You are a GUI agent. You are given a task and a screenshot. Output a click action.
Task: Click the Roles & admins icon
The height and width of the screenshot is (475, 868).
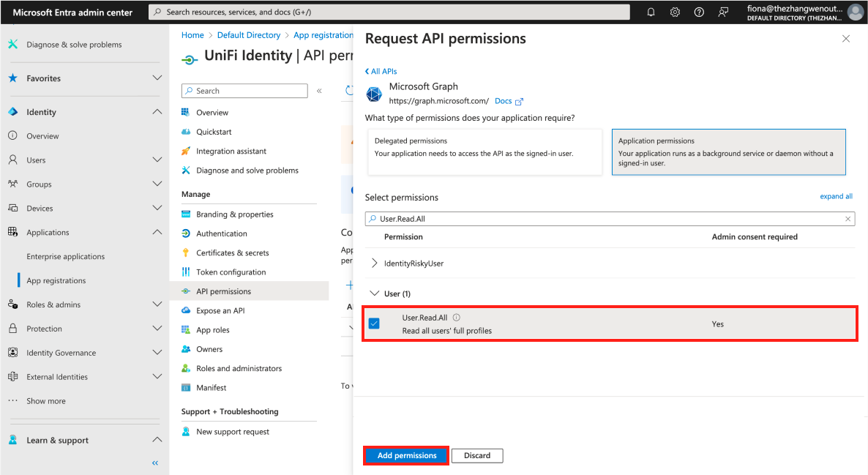point(12,304)
